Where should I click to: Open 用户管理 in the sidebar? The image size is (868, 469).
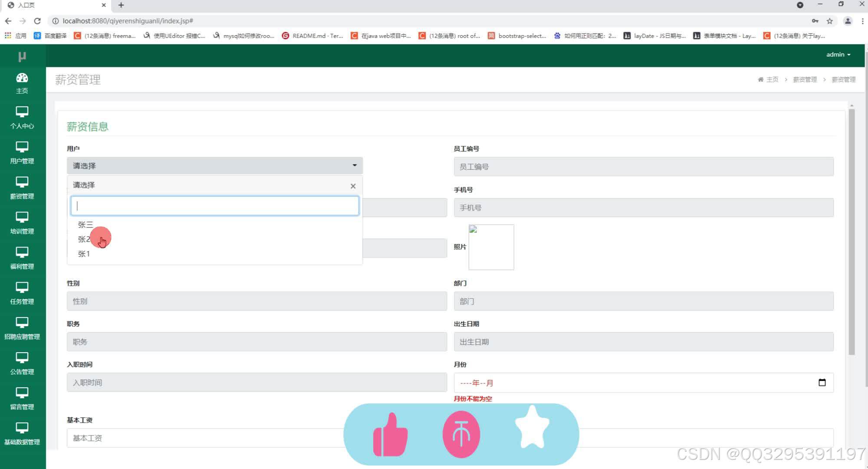22,153
